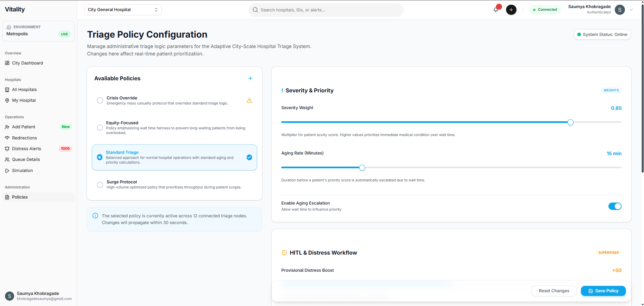Click the HITL shield icon

(x=284, y=253)
